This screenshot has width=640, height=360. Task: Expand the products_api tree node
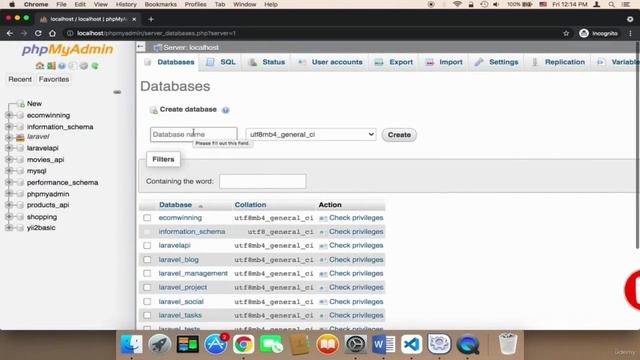click(9, 205)
